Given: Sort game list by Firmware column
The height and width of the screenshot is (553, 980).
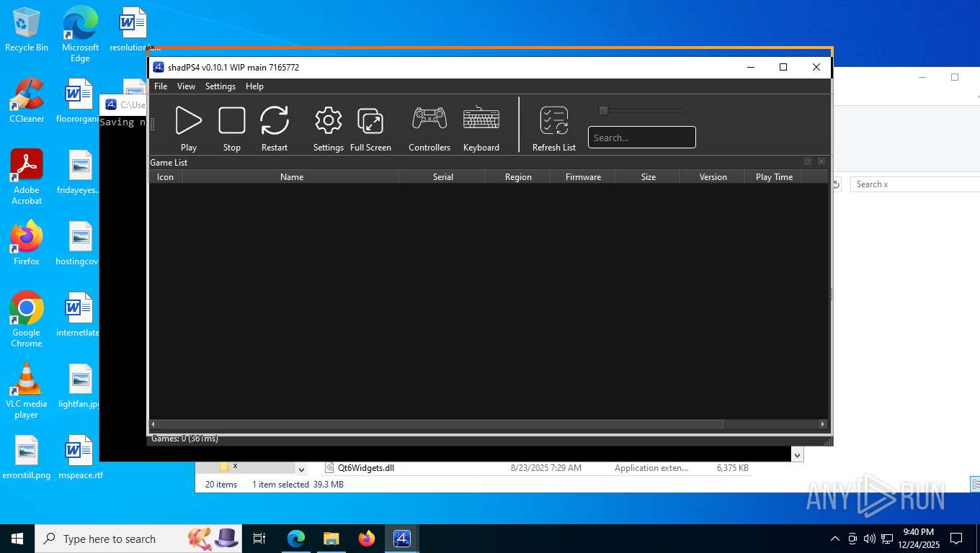Looking at the screenshot, I should (583, 177).
